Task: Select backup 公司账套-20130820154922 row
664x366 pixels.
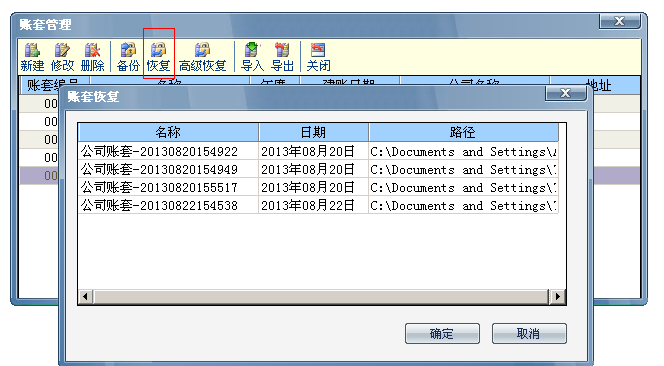Action: [318, 151]
